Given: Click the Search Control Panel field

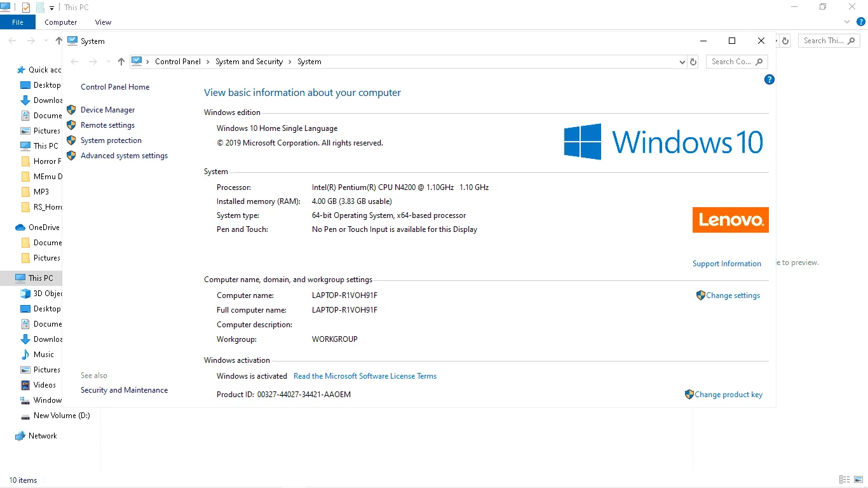Looking at the screenshot, I should tap(736, 62).
